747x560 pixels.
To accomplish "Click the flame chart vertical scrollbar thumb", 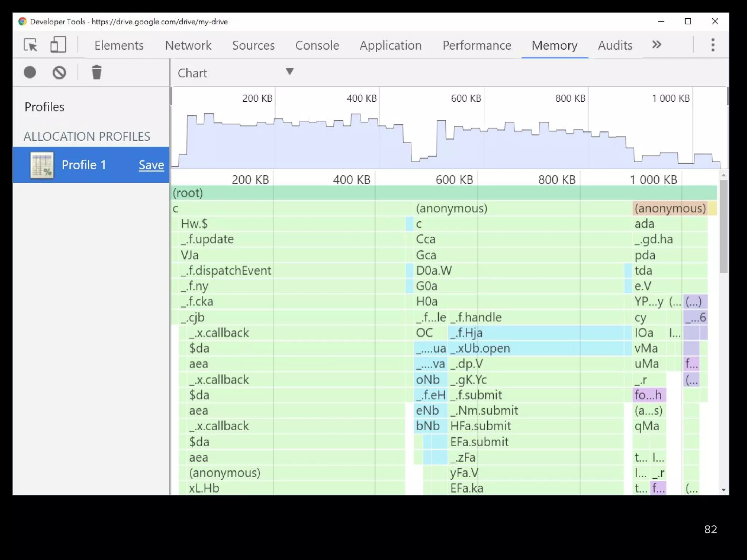I will click(724, 226).
